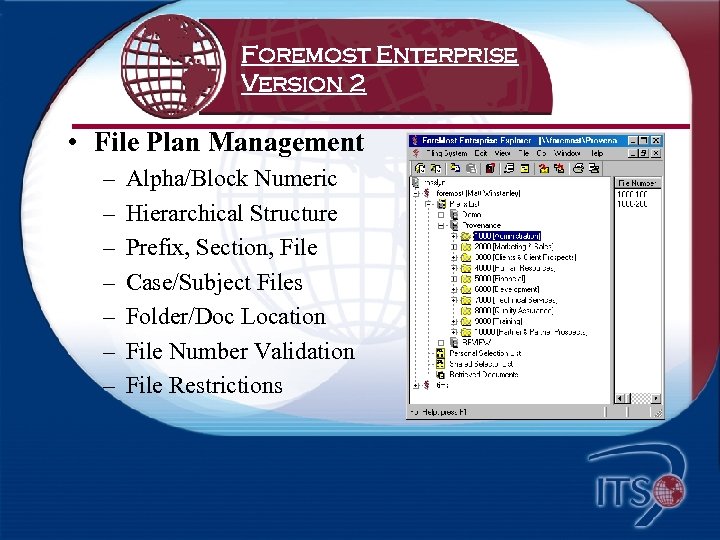This screenshot has height=540, width=720.
Task: Click the "File Number Validation" bullet text
Action: click(240, 351)
